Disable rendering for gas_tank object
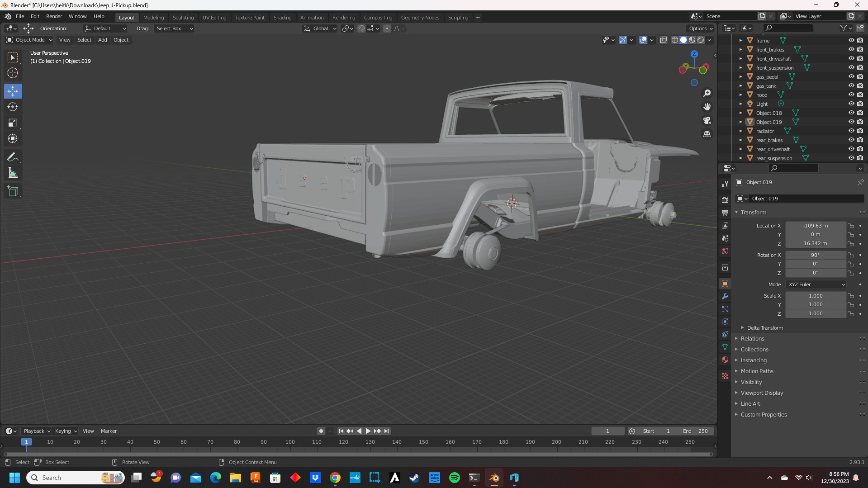The height and width of the screenshot is (488, 868). 860,85
